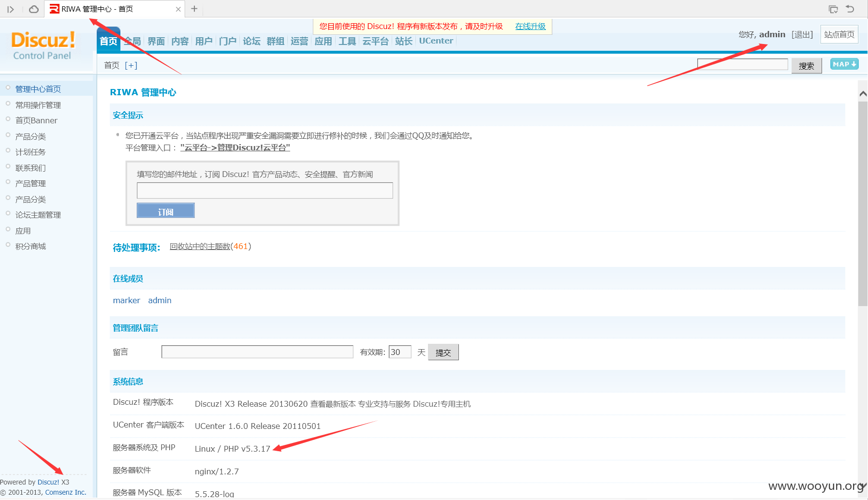Click the search input field at top
This screenshot has width=868, height=500.
pyautogui.click(x=742, y=64)
